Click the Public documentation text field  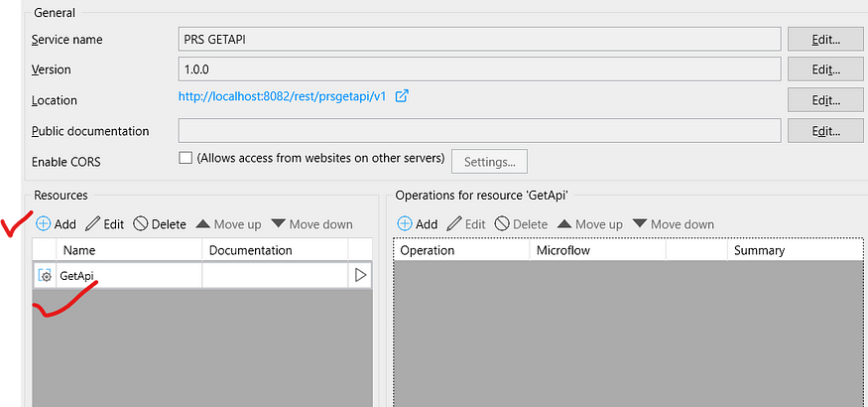(478, 131)
